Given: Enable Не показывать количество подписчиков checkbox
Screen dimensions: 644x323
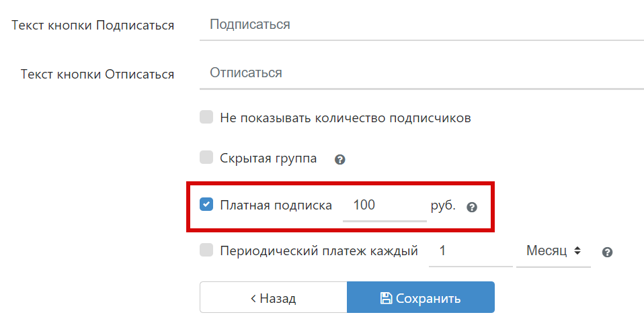Looking at the screenshot, I should pos(206,118).
